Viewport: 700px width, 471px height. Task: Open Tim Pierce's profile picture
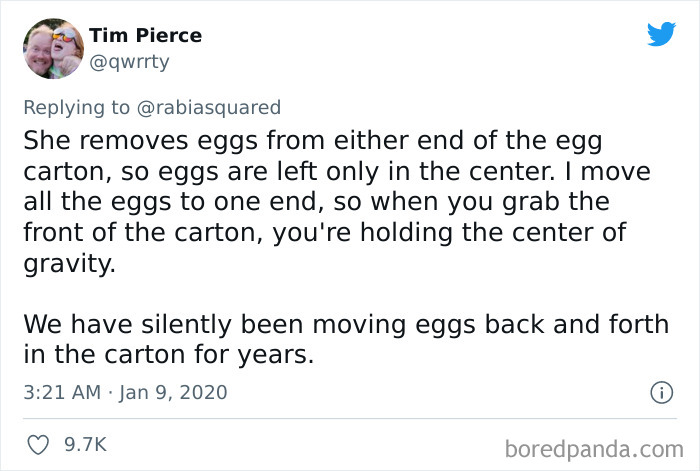point(52,49)
